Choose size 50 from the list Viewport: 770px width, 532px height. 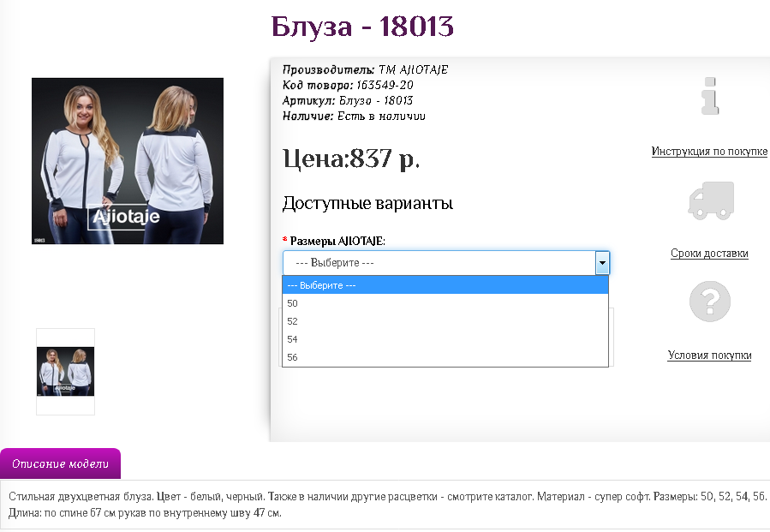(x=445, y=303)
